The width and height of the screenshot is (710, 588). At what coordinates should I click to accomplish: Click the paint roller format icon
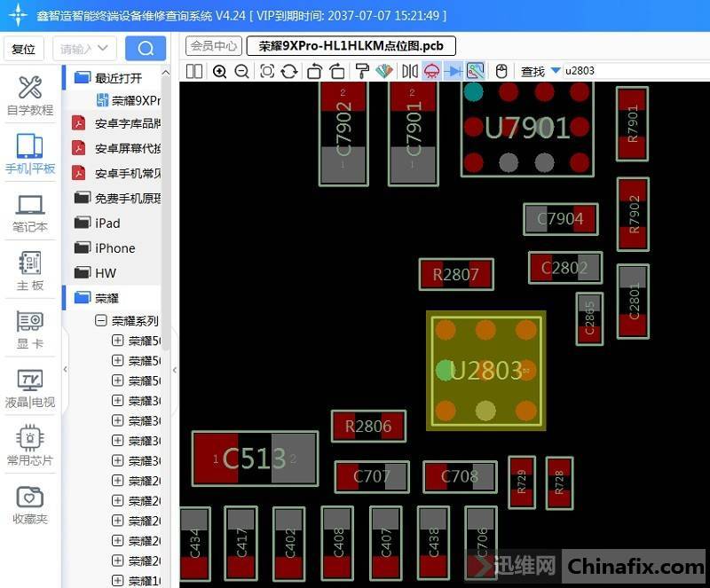point(361,71)
